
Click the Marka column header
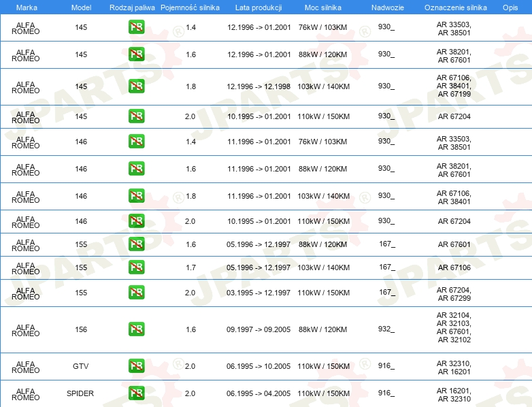coord(27,7)
